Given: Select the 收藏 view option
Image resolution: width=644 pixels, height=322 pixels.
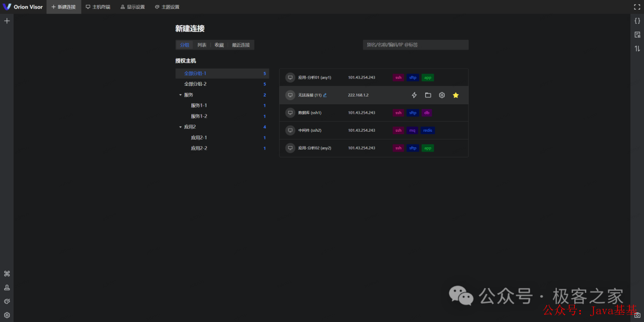Looking at the screenshot, I should [x=219, y=45].
